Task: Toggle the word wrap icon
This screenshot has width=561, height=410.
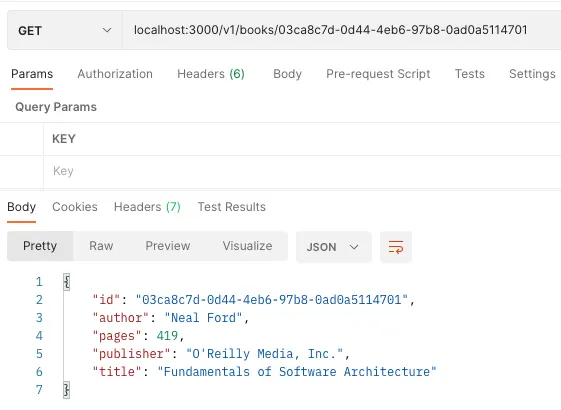Action: point(396,247)
